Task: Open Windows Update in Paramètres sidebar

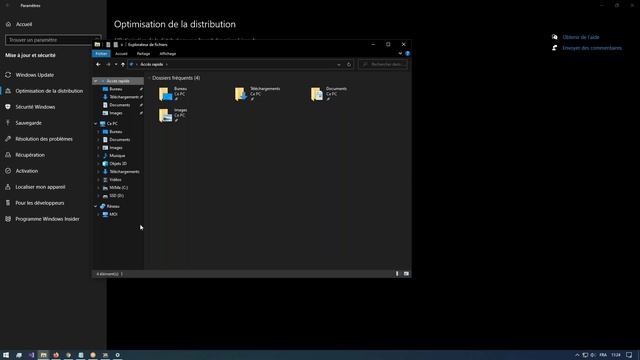Action: pyautogui.click(x=35, y=75)
